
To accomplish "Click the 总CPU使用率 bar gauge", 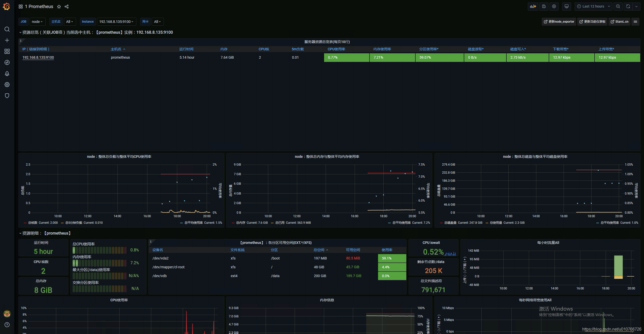I will [100, 250].
